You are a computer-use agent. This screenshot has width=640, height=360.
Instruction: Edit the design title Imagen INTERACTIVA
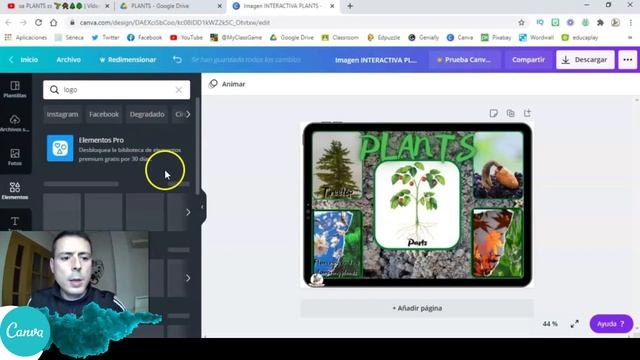tap(376, 60)
